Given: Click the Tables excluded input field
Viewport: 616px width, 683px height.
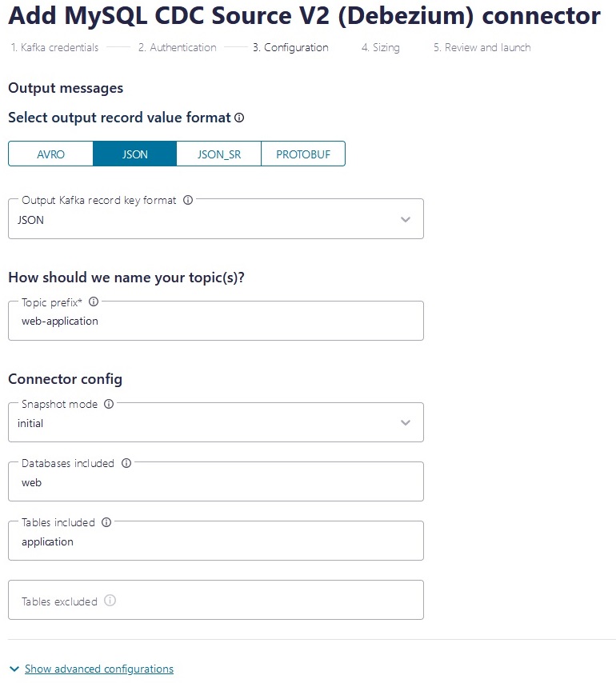Looking at the screenshot, I should [215, 598].
